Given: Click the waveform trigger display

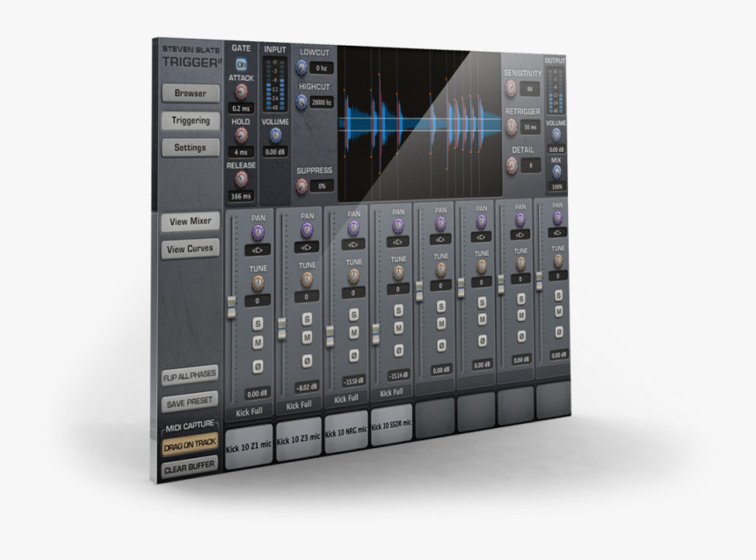Looking at the screenshot, I should coord(419,123).
